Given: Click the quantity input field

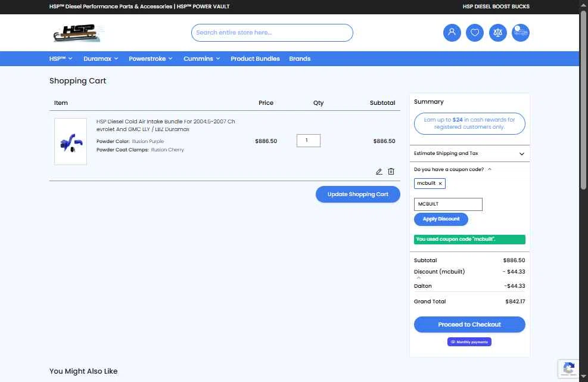Looking at the screenshot, I should 308,141.
